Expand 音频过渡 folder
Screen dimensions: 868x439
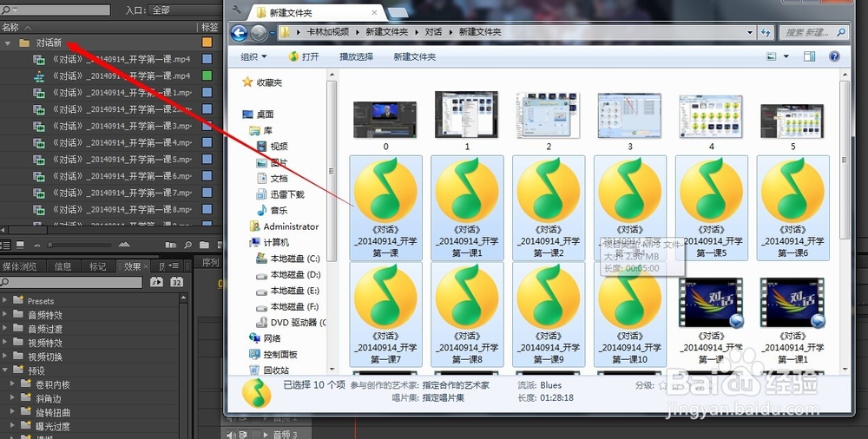point(5,328)
